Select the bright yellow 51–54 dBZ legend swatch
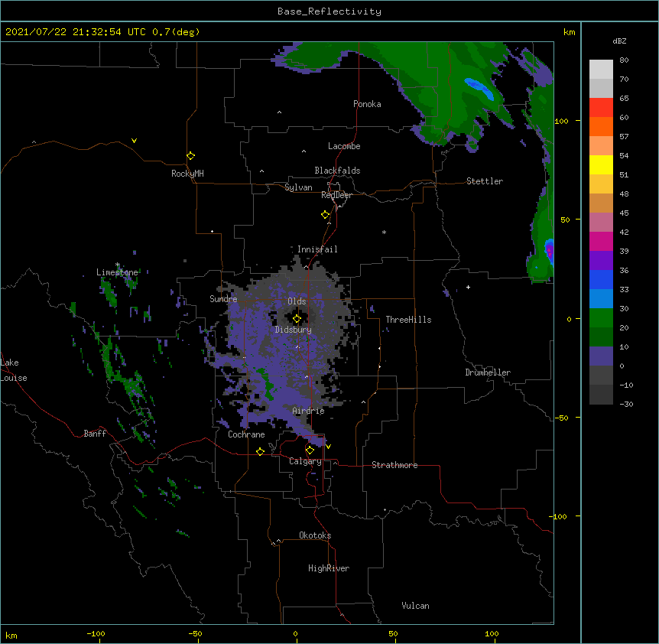This screenshot has width=659, height=644. (x=601, y=164)
